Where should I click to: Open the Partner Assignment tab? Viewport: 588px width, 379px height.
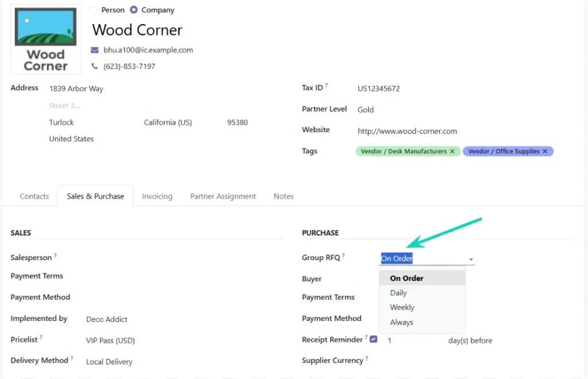point(223,196)
